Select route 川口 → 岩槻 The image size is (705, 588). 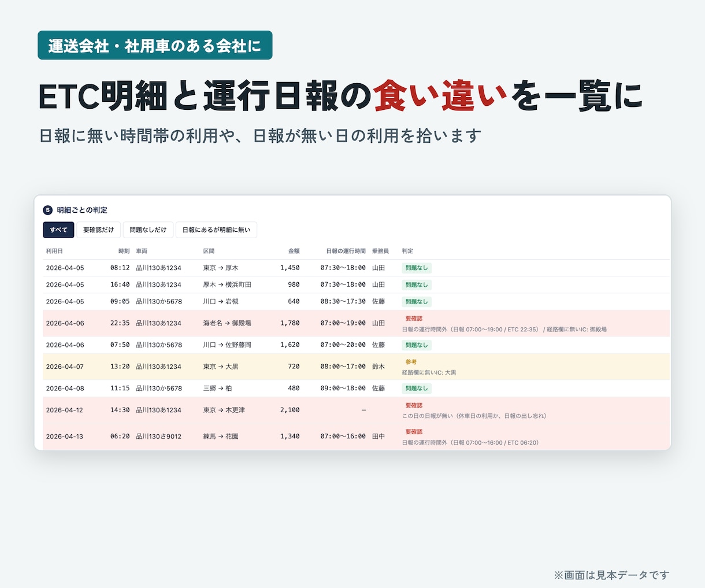[x=221, y=301]
